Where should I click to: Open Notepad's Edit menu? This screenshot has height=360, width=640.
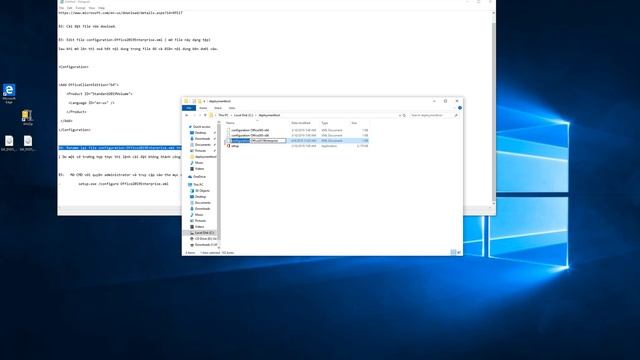pyautogui.click(x=70, y=8)
